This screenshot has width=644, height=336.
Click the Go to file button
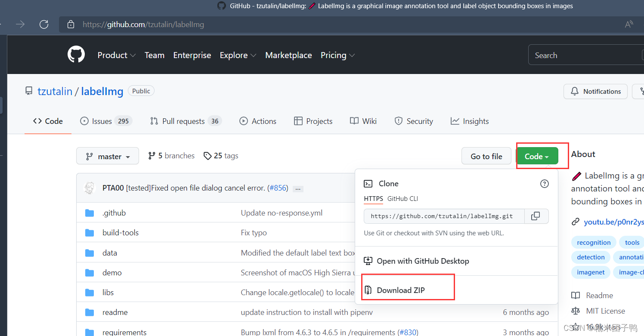pyautogui.click(x=486, y=157)
